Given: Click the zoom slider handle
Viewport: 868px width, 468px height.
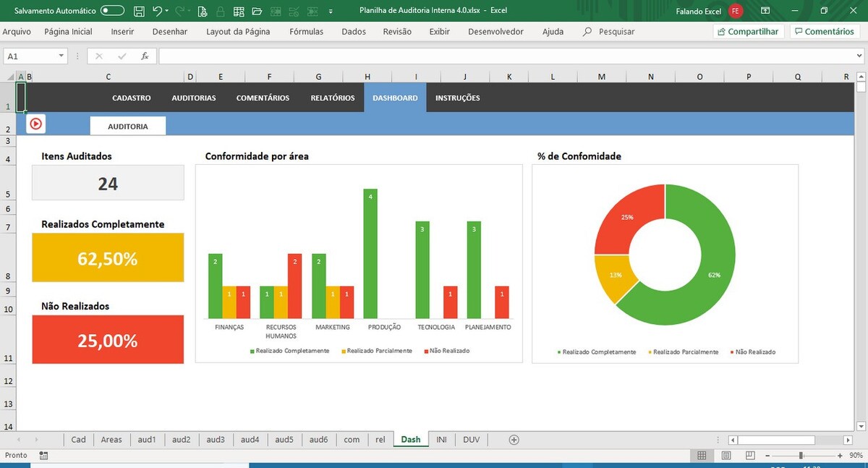Looking at the screenshot, I should (801, 456).
